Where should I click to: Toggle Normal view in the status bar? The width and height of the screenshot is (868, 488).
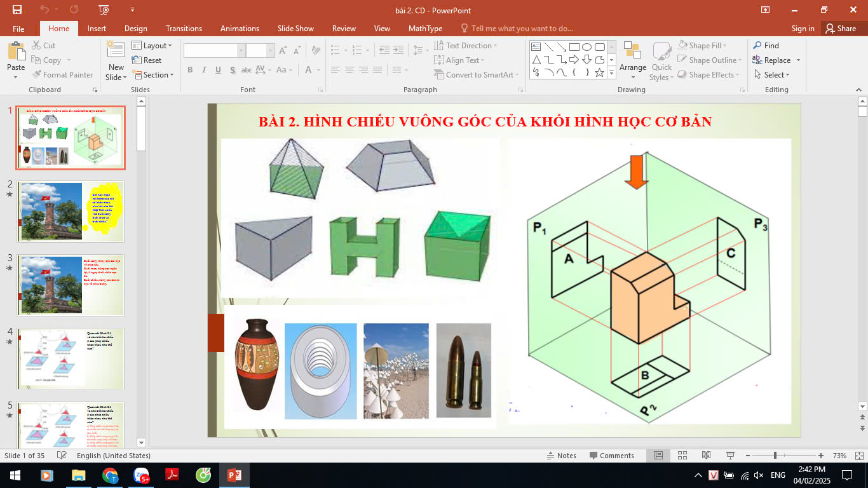tap(658, 456)
